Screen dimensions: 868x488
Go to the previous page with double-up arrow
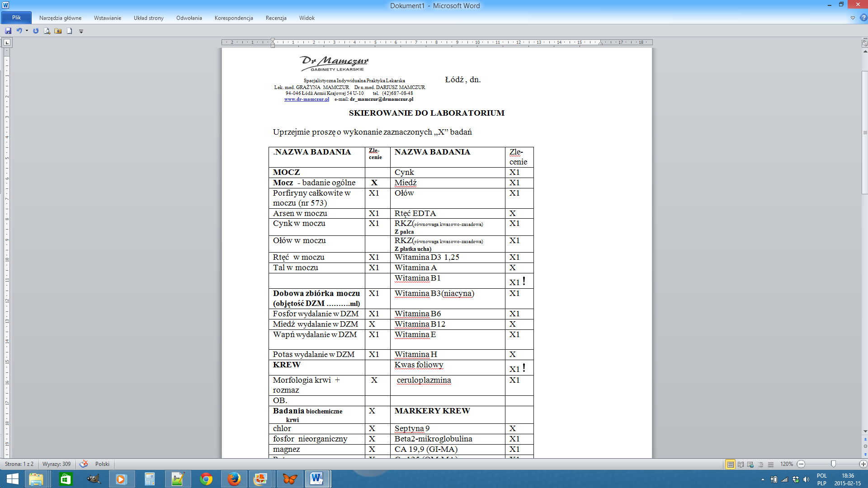865,439
